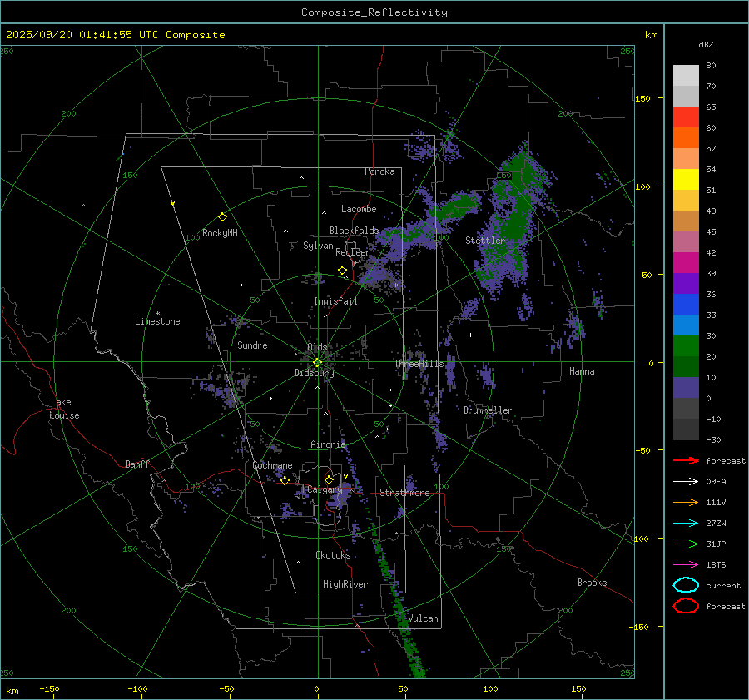
Task: Click the Drumheller label on the map
Action: [488, 410]
